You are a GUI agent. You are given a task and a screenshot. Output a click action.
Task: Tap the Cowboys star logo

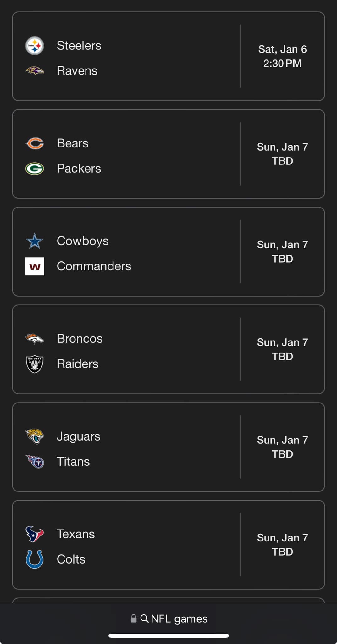point(35,241)
